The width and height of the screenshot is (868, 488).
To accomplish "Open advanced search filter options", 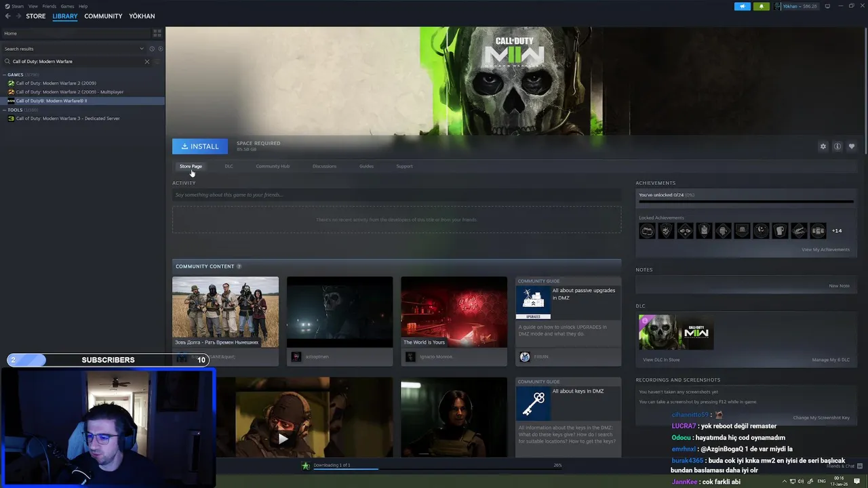I will 157,62.
